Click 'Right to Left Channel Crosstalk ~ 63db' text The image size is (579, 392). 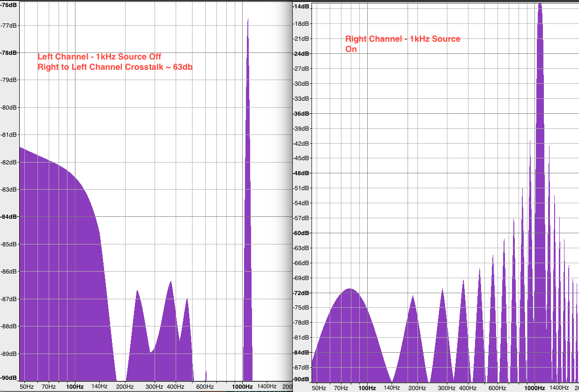115,67
